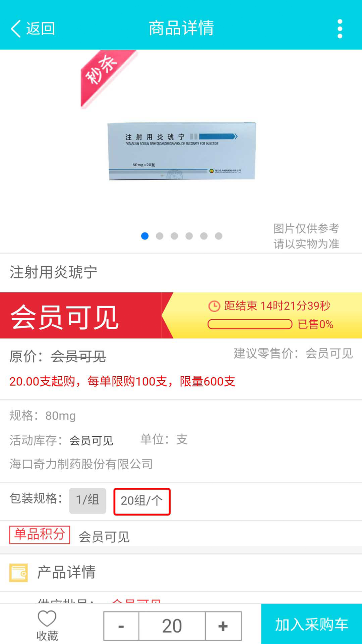Increase quantity with plus button
This screenshot has width=362, height=644.
tap(223, 626)
